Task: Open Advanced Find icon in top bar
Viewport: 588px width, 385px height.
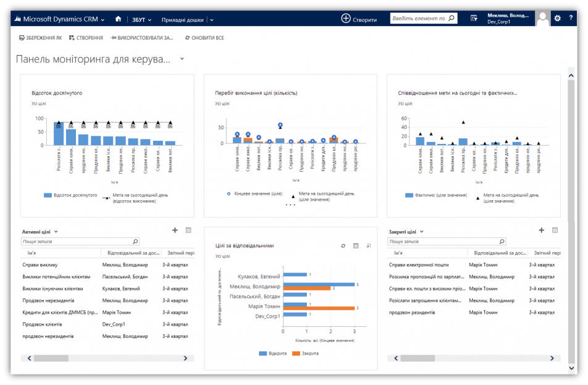Action: [474, 19]
